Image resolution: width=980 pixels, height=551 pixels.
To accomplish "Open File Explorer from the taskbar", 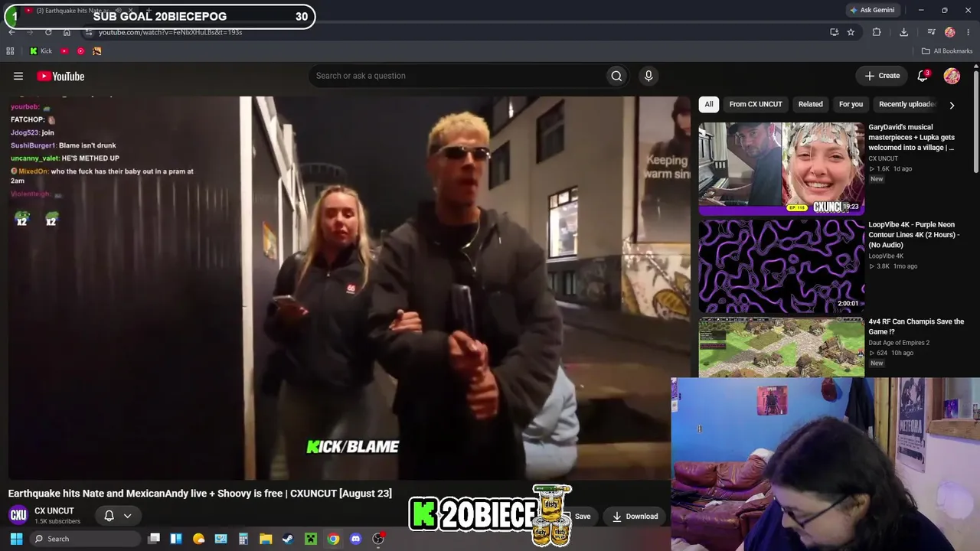I will pos(266,539).
